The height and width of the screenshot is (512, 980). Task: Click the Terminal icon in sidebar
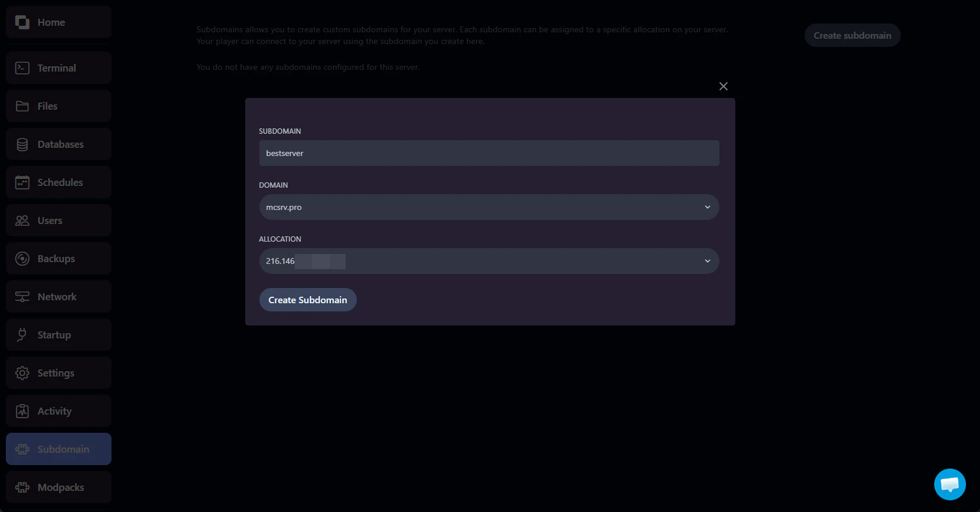coord(22,68)
